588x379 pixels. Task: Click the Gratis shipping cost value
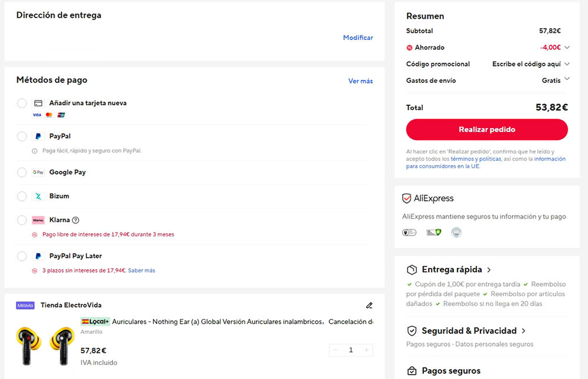click(551, 81)
